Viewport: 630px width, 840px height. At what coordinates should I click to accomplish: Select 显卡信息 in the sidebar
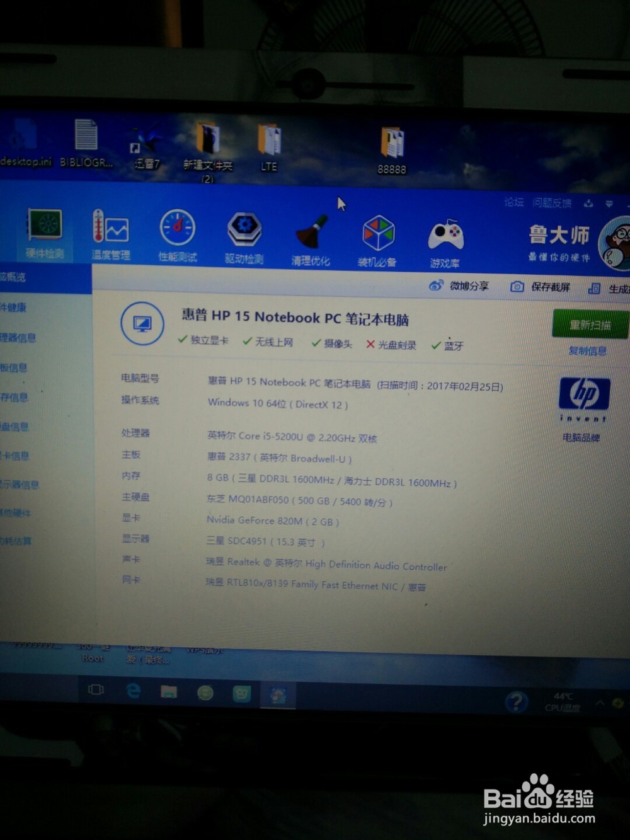pyautogui.click(x=14, y=456)
